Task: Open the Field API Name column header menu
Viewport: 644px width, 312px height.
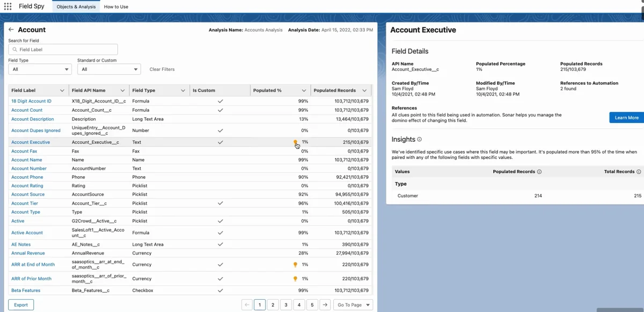Action: pyautogui.click(x=123, y=91)
